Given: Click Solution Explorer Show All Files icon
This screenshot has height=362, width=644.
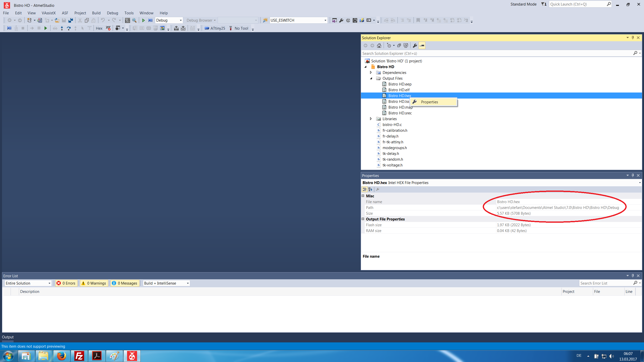Looking at the screenshot, I should click(x=406, y=46).
